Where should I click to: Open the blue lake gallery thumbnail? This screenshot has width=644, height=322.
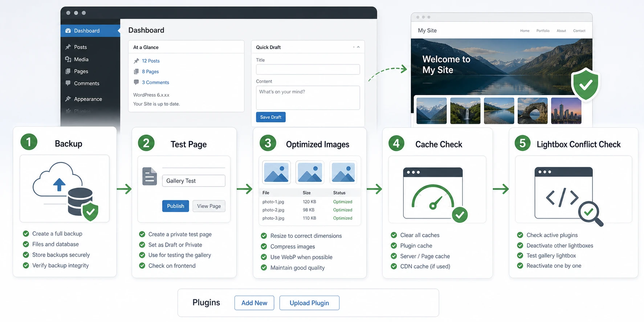[x=499, y=111]
